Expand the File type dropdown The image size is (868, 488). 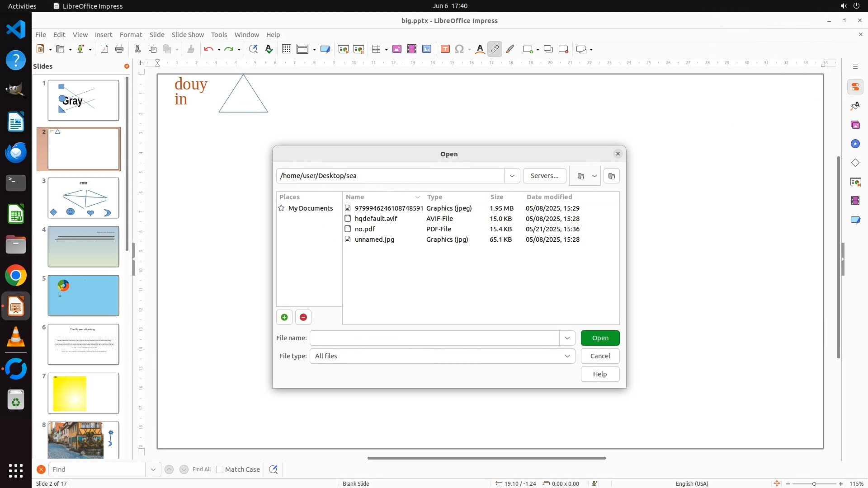(567, 356)
